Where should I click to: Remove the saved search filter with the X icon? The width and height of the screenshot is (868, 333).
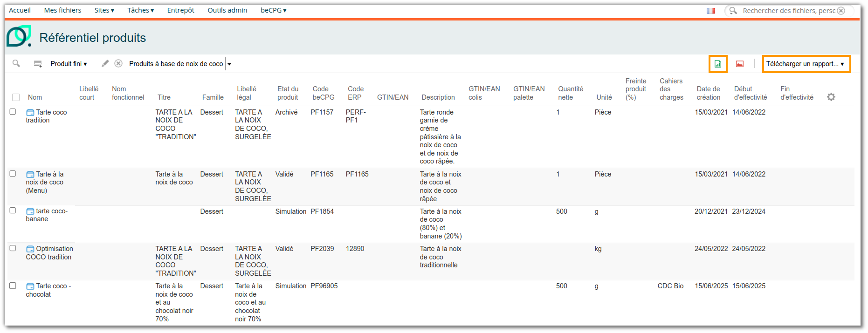(118, 63)
